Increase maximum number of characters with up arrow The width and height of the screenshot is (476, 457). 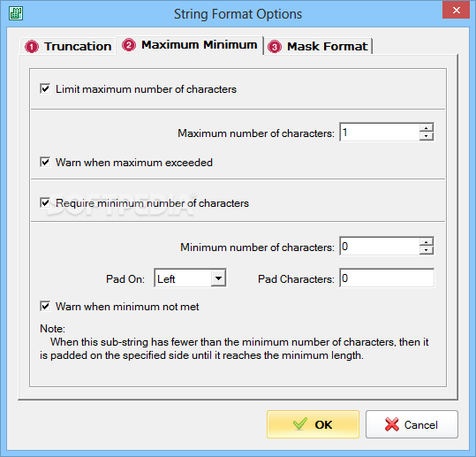pos(427,128)
